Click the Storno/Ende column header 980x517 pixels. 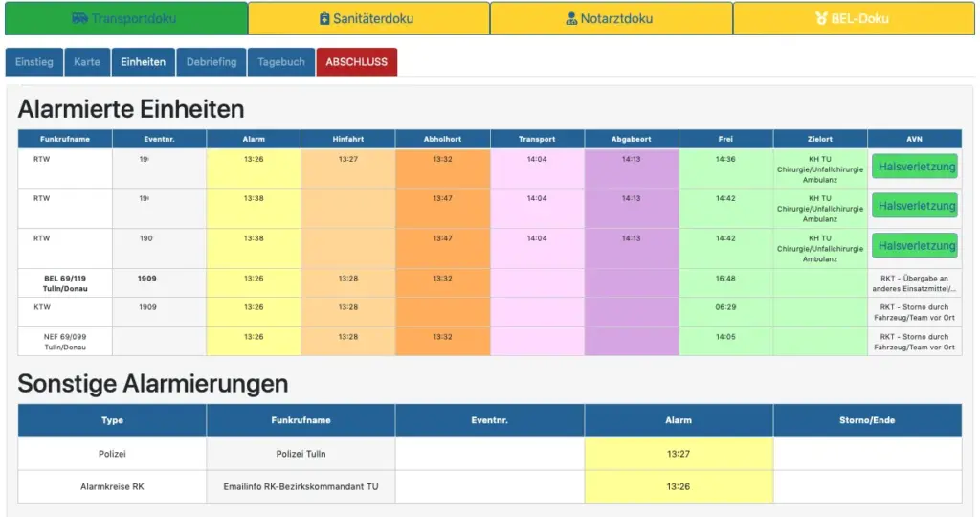(867, 420)
